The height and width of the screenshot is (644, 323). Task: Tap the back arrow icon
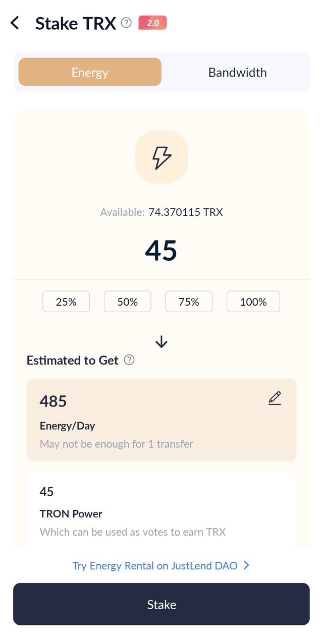pyautogui.click(x=15, y=23)
